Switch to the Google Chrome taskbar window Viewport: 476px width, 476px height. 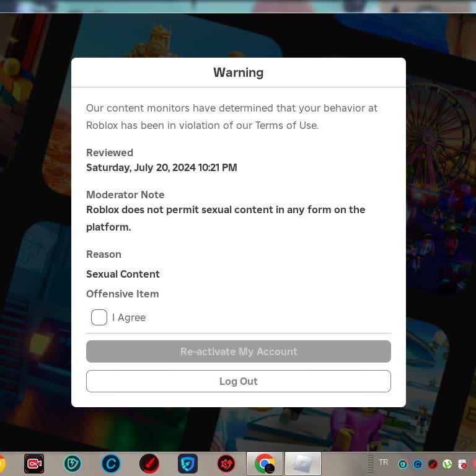tap(265, 464)
